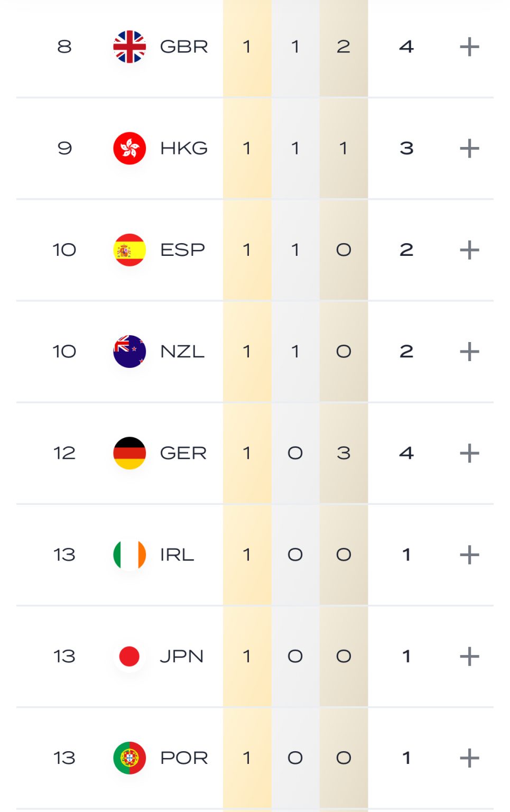Click the Portugal flag icon

(x=129, y=758)
